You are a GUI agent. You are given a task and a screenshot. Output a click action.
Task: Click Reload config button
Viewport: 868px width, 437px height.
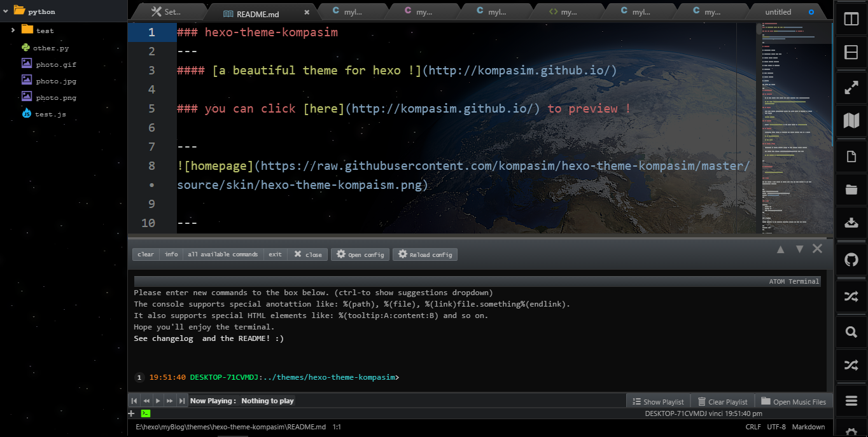coord(425,254)
